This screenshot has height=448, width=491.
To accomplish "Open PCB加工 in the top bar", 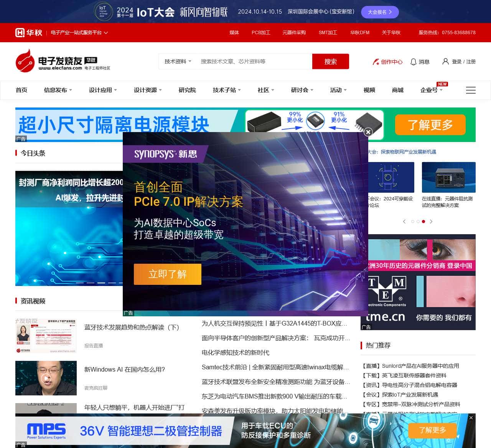I will point(261,33).
